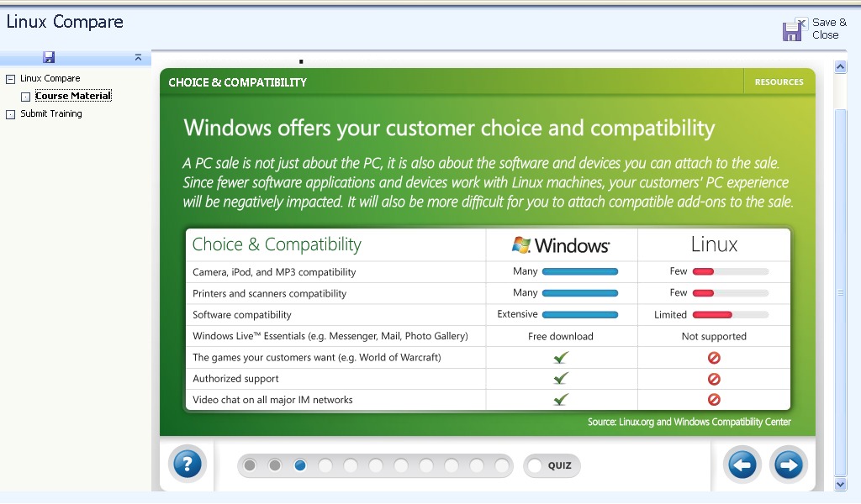
Task: Click the Linux column header
Action: tap(714, 244)
